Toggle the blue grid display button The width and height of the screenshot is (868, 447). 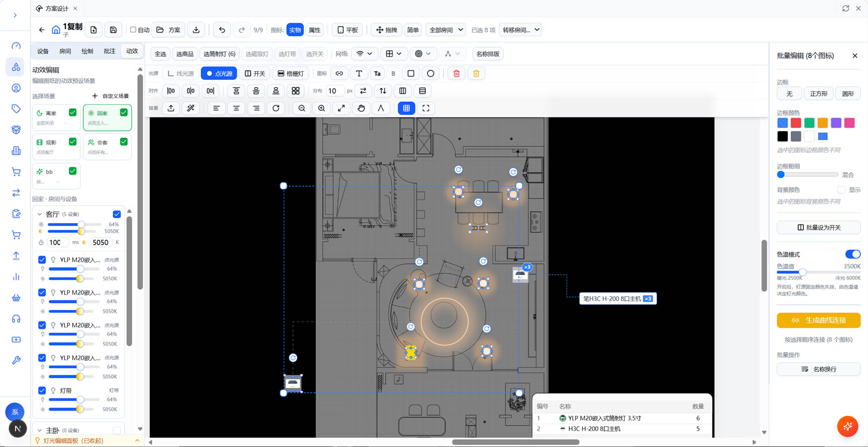pos(406,108)
